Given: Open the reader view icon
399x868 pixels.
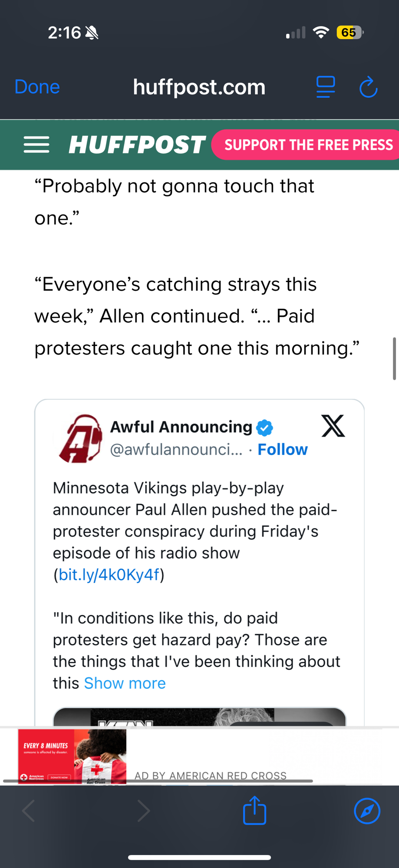Looking at the screenshot, I should pyautogui.click(x=325, y=87).
